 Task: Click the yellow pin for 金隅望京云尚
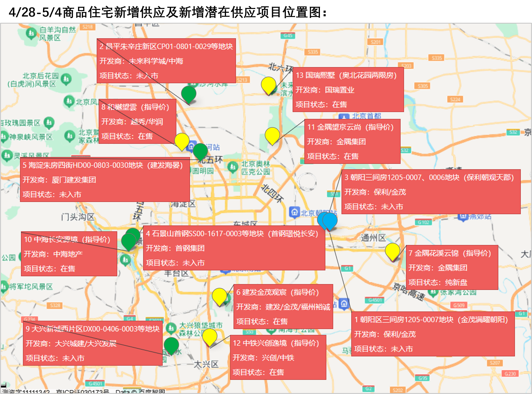click(272, 136)
